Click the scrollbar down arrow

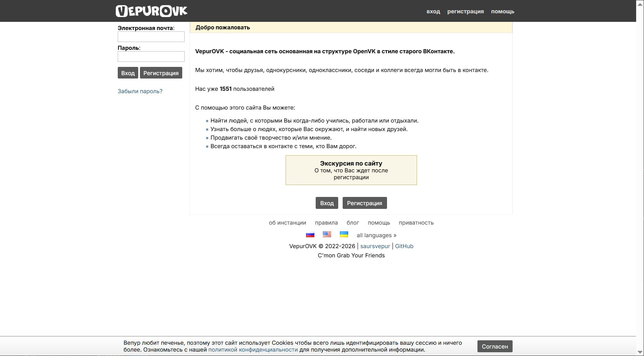(640, 352)
